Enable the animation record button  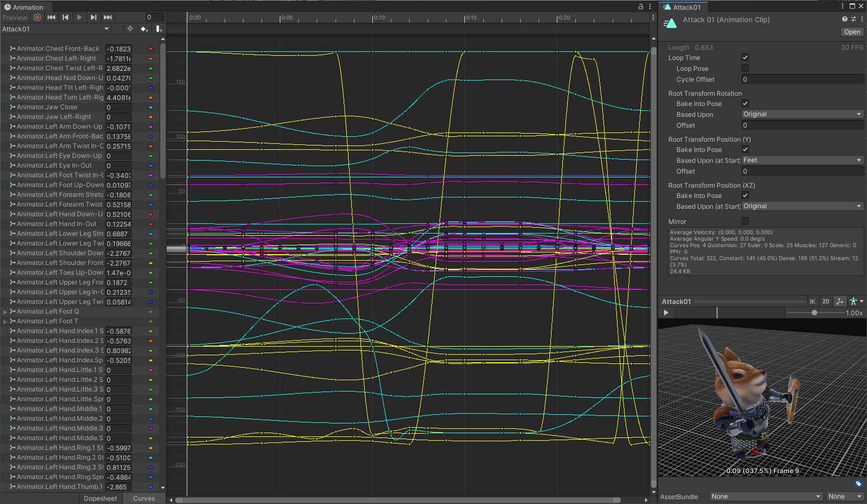pos(37,17)
